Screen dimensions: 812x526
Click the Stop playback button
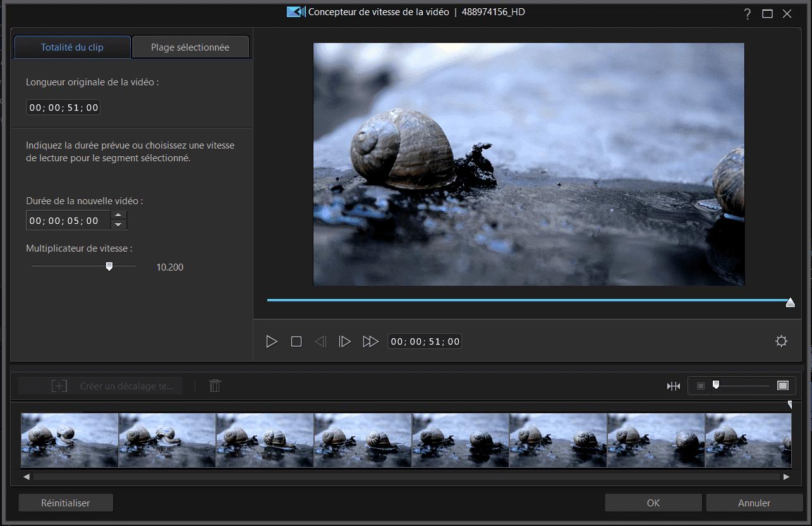coord(296,341)
